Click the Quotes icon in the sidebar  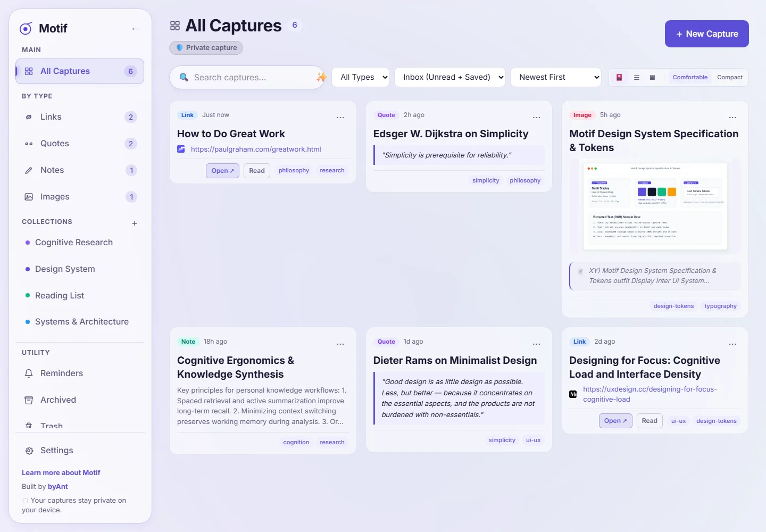click(29, 144)
